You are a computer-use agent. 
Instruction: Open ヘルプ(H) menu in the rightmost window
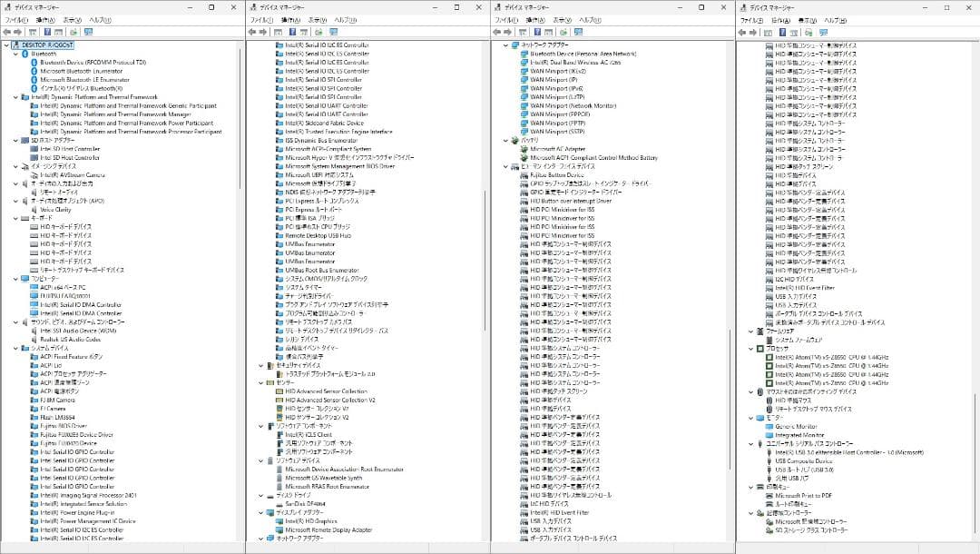[x=835, y=19]
